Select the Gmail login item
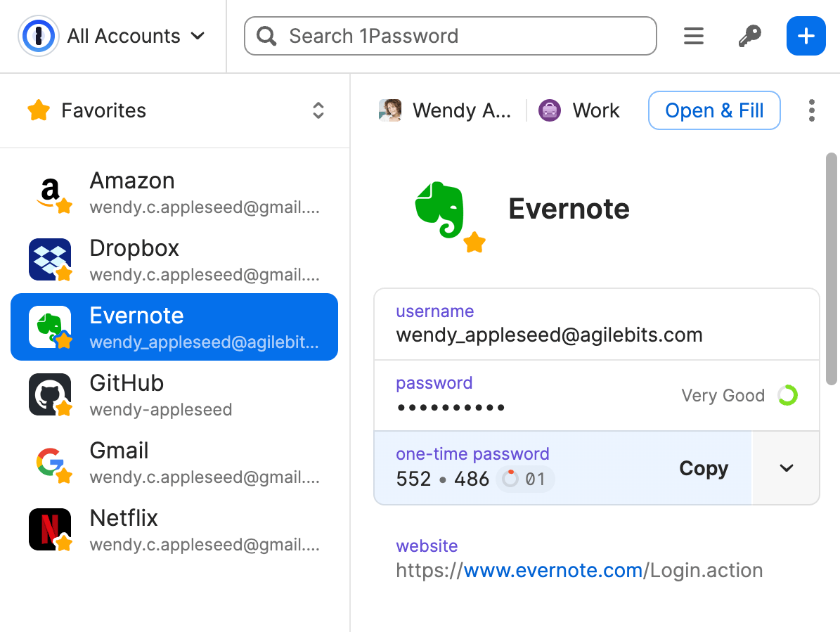The width and height of the screenshot is (840, 632). 174,462
